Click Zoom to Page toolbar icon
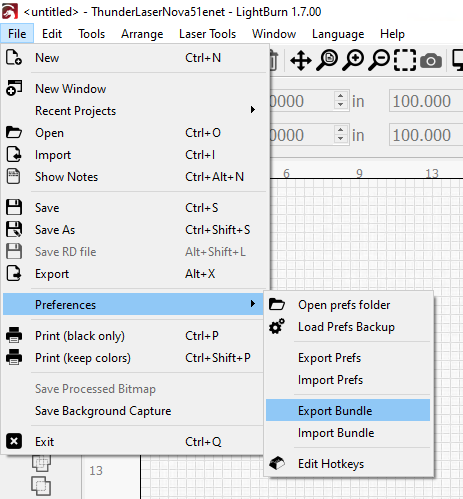The width and height of the screenshot is (463, 499). coord(327,60)
